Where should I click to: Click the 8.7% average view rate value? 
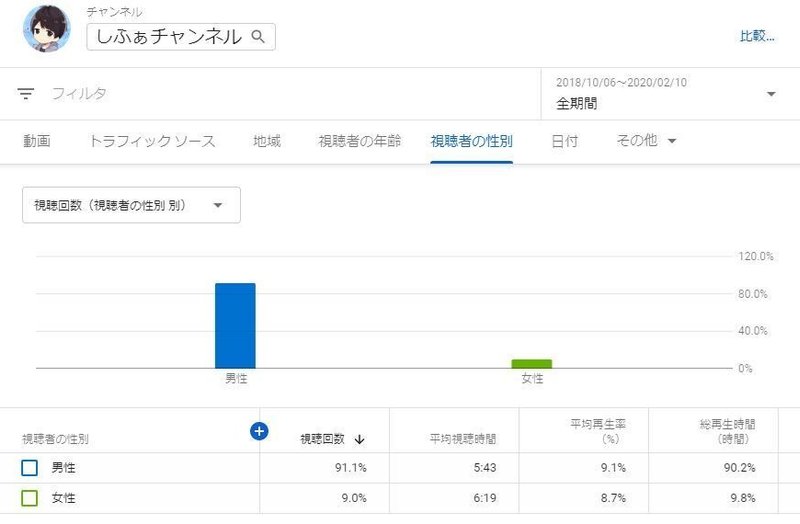(x=613, y=498)
